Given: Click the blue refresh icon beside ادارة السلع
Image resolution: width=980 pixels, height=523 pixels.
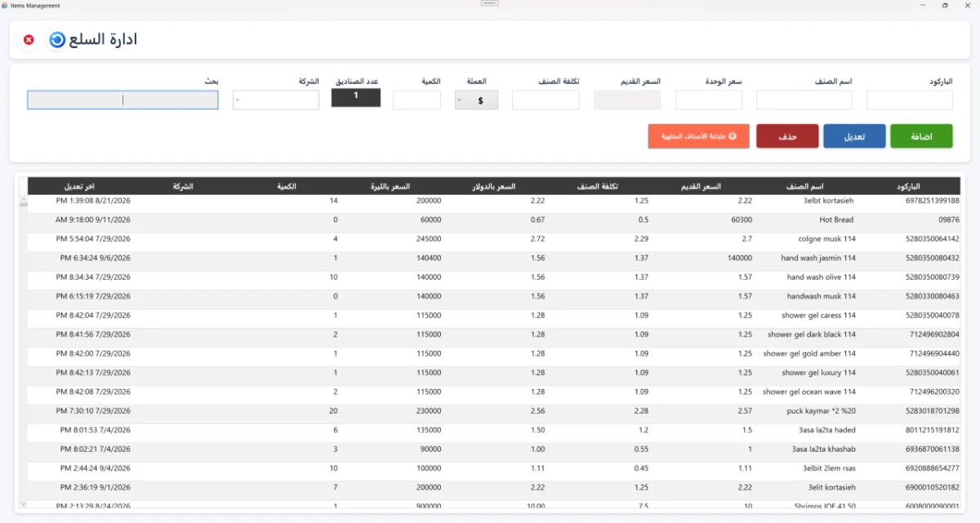Looking at the screenshot, I should point(57,39).
